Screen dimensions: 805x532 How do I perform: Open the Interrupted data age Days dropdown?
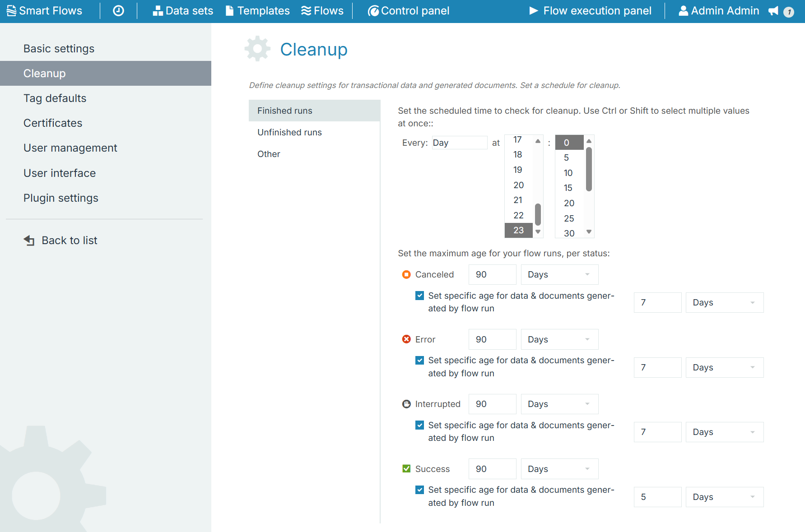click(x=725, y=432)
